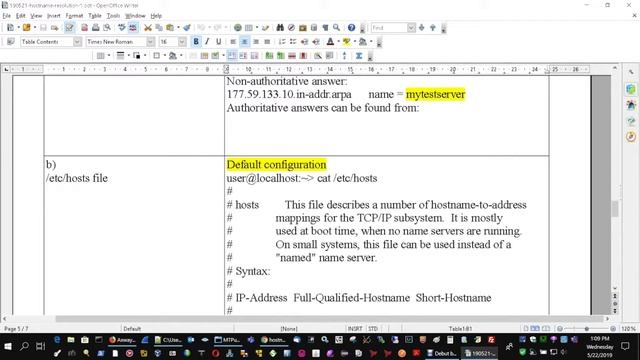This screenshot has height=360, width=640.
Task: Run Spelling and Grammar check
Action: (x=122, y=28)
